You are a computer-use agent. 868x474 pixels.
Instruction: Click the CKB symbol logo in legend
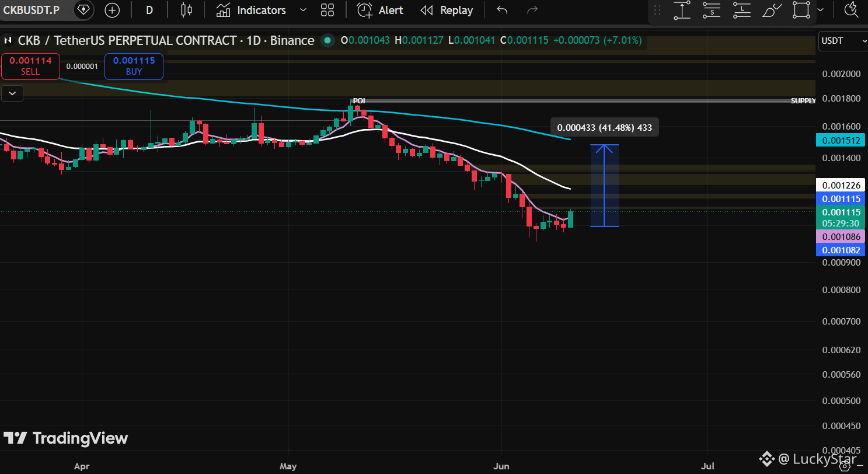[9, 40]
